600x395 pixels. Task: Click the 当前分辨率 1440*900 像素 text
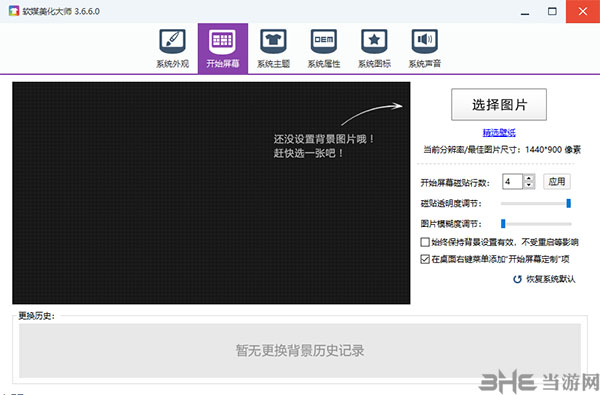(x=502, y=150)
